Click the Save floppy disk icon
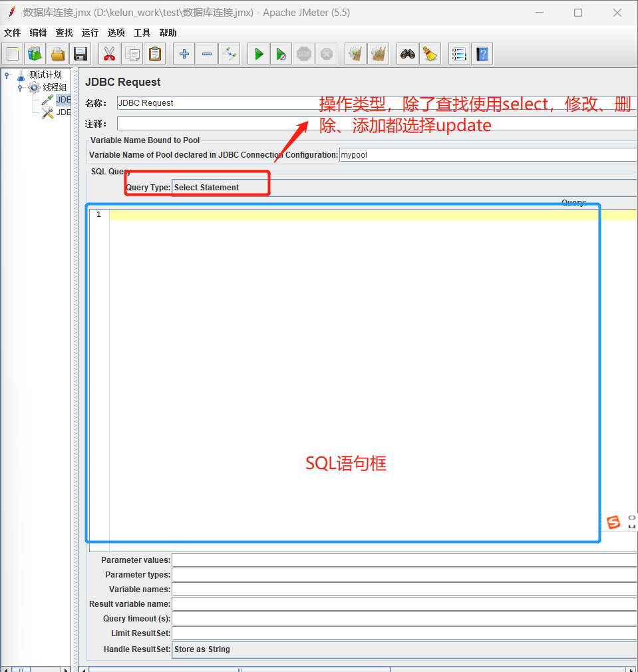Viewport: 638px width, 672px height. pyautogui.click(x=80, y=54)
